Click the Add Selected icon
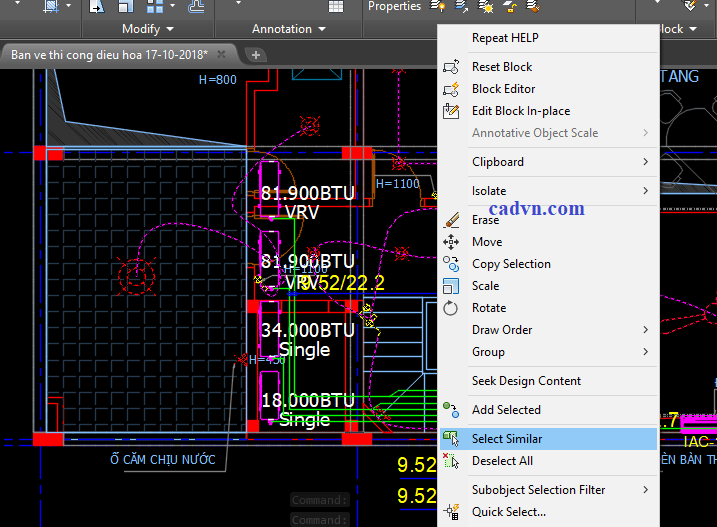Viewport: 717px width, 527px height. [x=450, y=410]
